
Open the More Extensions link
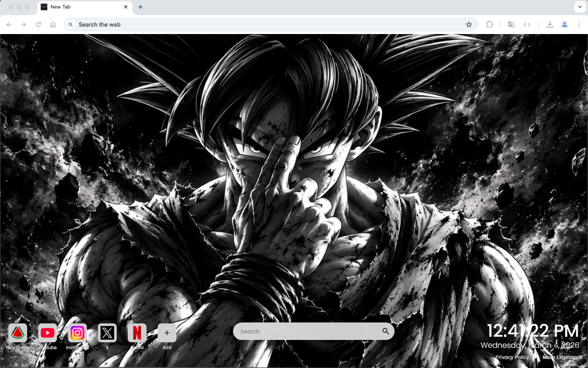click(562, 357)
